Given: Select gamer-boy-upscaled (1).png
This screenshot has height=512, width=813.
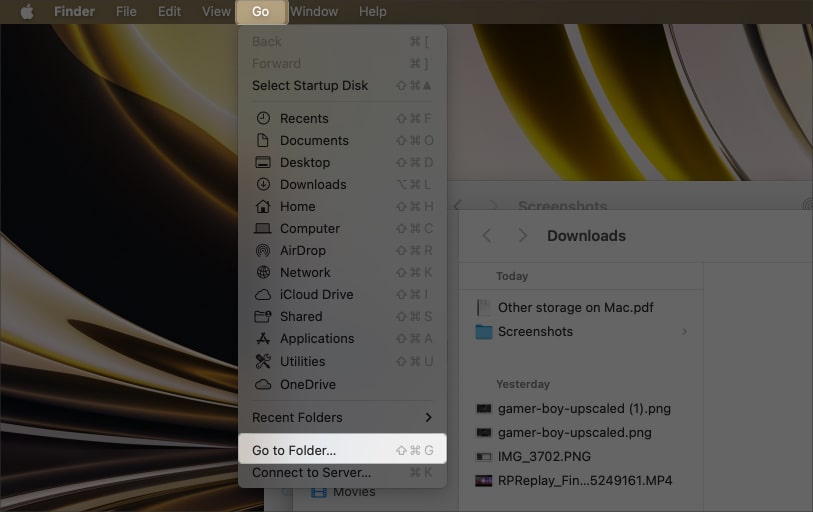Looking at the screenshot, I should (584, 409).
